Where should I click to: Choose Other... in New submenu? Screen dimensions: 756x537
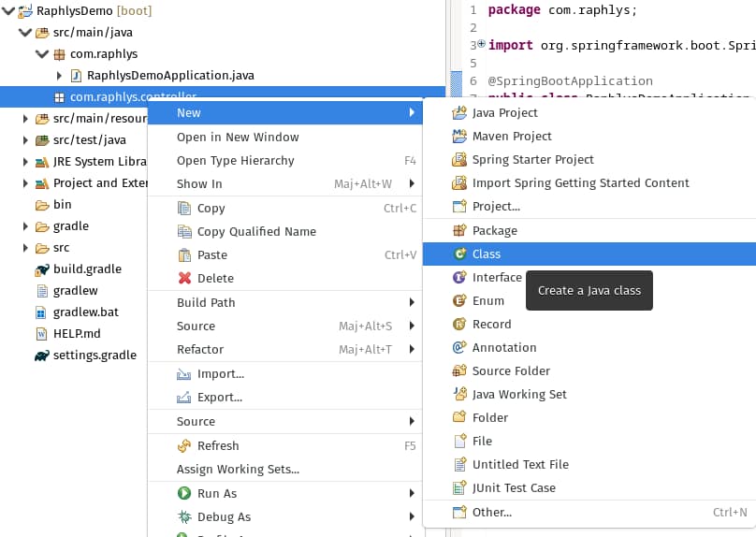[x=491, y=512]
